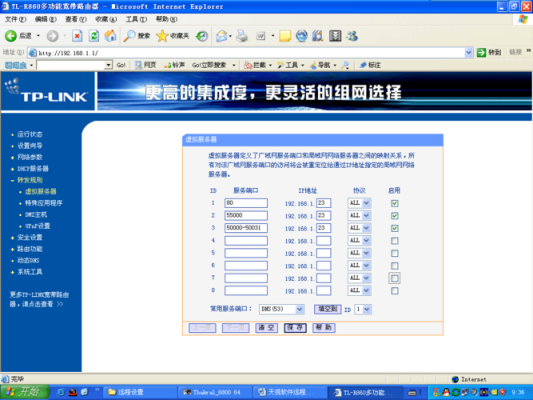The image size is (533, 400).
Task: Click the 保存 save button
Action: [x=295, y=328]
